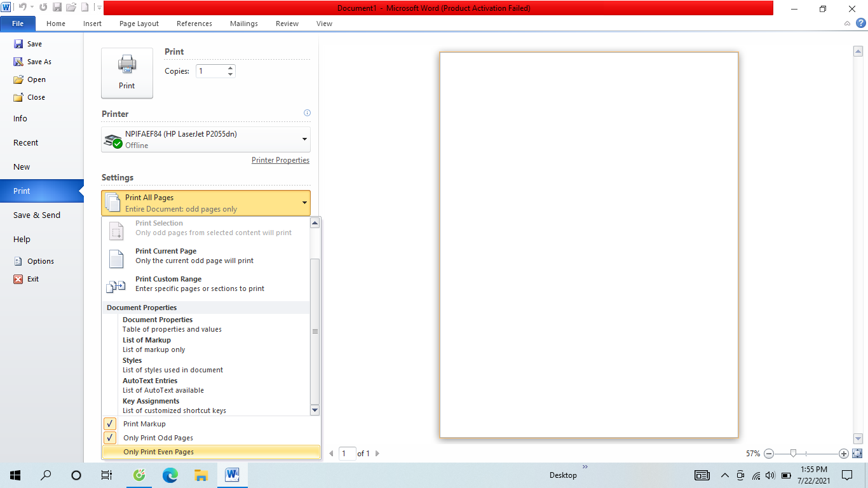This screenshot has height=488, width=868.
Task: Switch to the Page Layout ribbon tab
Action: (x=139, y=24)
